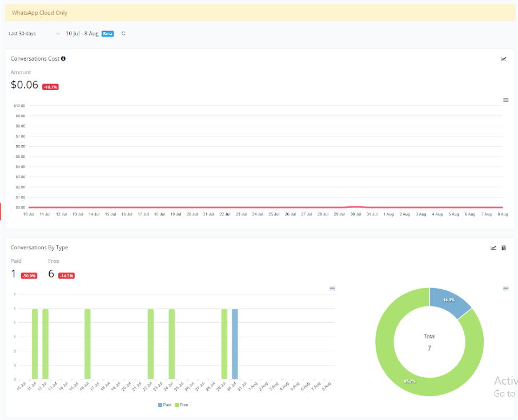Screen dimensions: 518x420
Task: Select line chart icon in Conversations By Type
Action: (493, 248)
